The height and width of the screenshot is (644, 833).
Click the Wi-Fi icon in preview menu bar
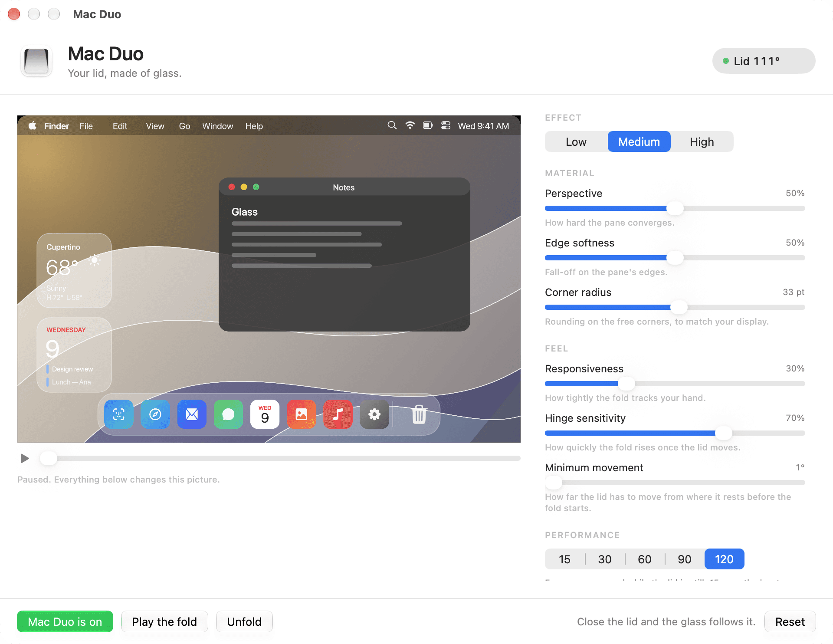[x=410, y=125]
